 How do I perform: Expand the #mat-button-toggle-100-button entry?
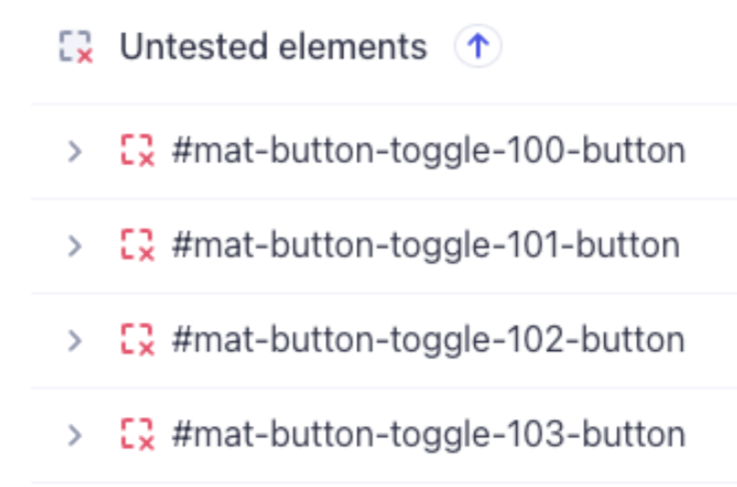coord(73,152)
